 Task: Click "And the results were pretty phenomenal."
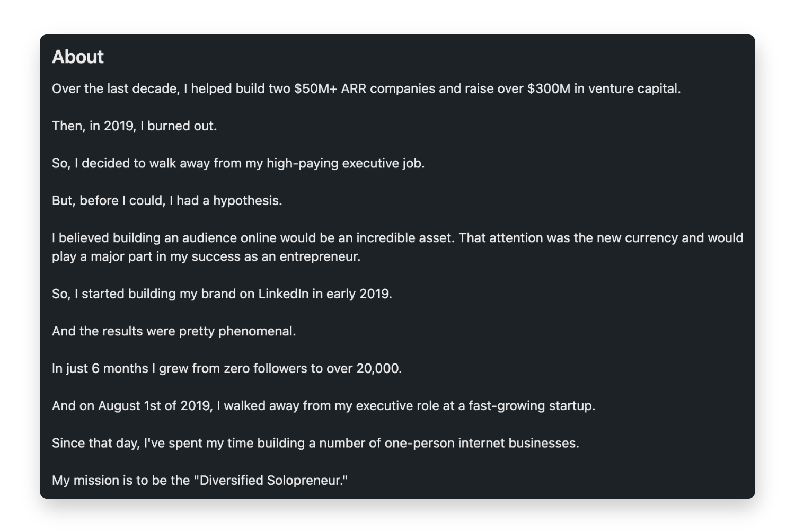click(174, 331)
